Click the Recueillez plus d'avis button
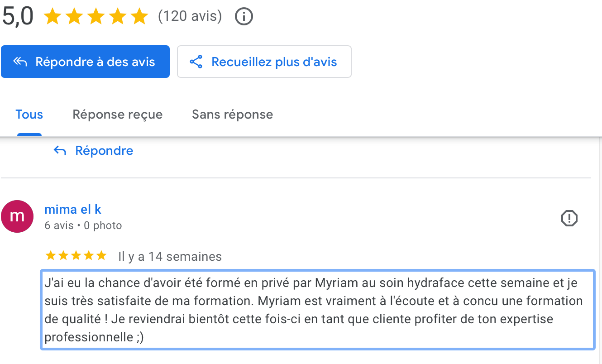This screenshot has width=602, height=364. click(264, 62)
